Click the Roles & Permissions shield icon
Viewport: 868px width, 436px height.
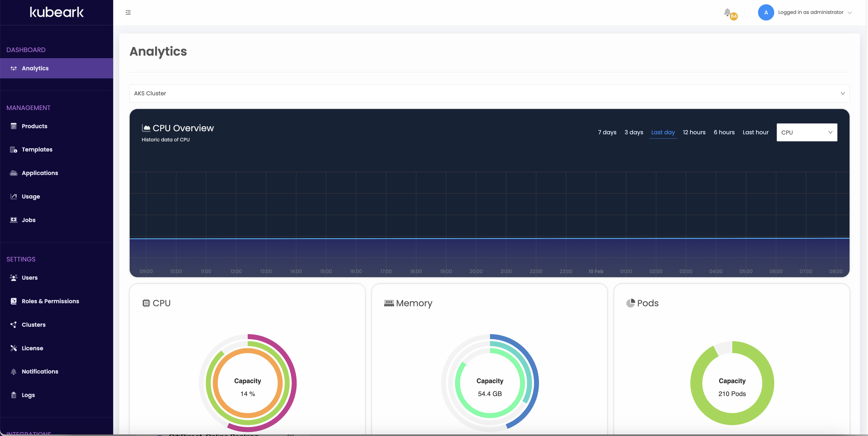[13, 301]
